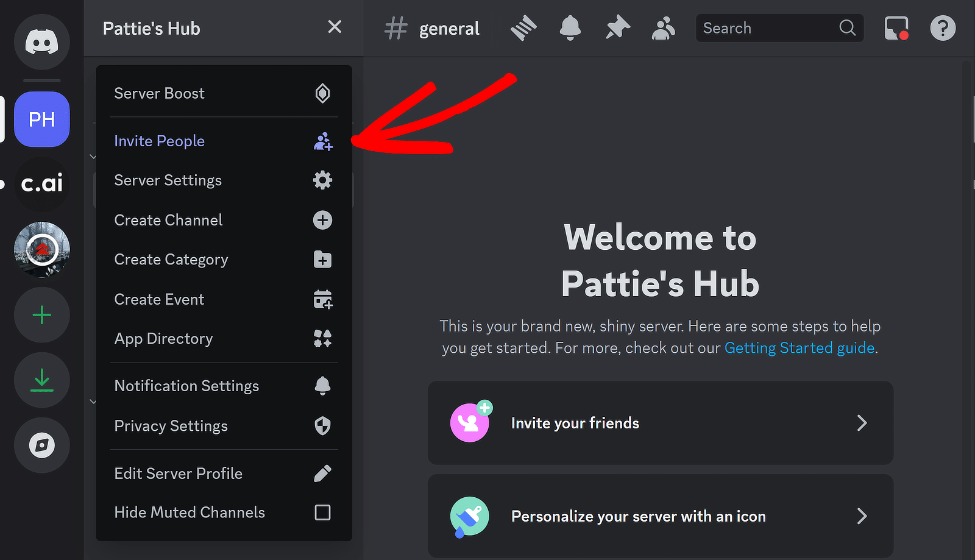Show the member list icon
The image size is (975, 560).
click(x=663, y=28)
